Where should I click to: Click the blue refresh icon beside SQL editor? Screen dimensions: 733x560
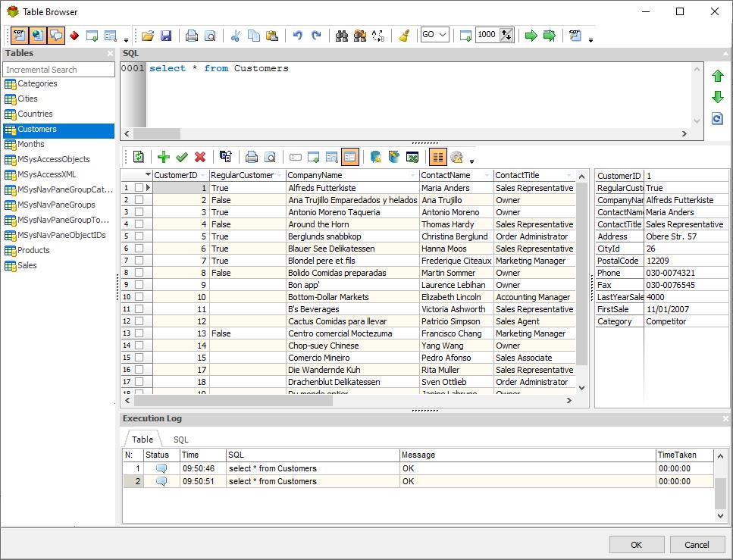718,118
